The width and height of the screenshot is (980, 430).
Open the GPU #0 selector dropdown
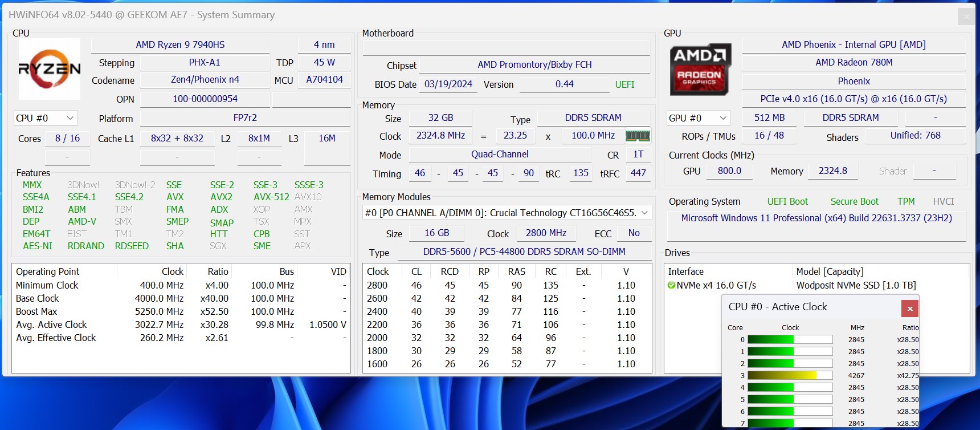click(x=698, y=118)
